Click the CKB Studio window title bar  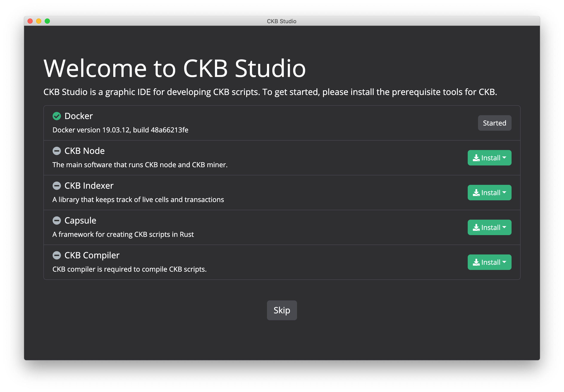point(282,21)
